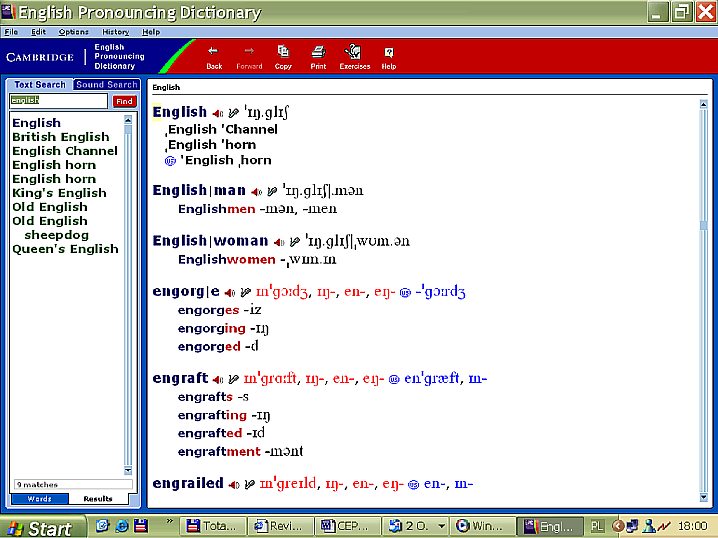Screen dimensions: 718x538
Task: Open the Windows Start menu
Action: [44, 527]
